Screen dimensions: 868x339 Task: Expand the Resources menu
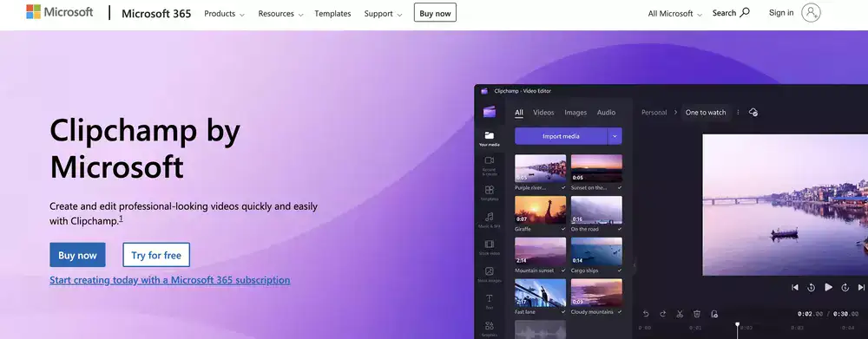click(280, 14)
